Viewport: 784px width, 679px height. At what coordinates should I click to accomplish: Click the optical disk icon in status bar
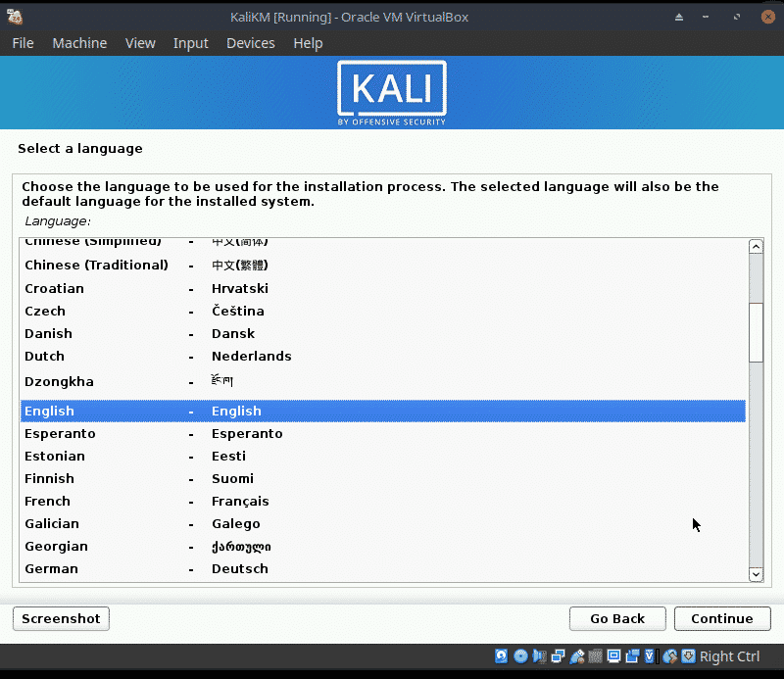(520, 656)
